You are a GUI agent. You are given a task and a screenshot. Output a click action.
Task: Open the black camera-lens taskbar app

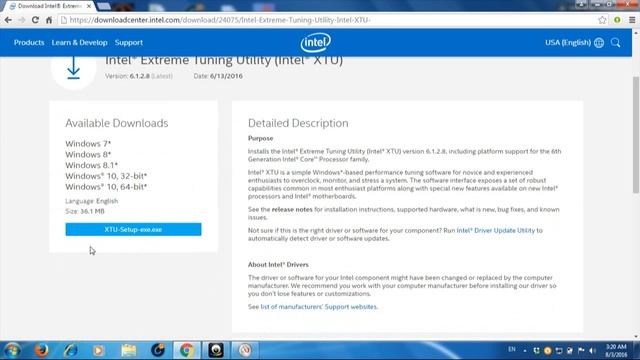point(216,350)
